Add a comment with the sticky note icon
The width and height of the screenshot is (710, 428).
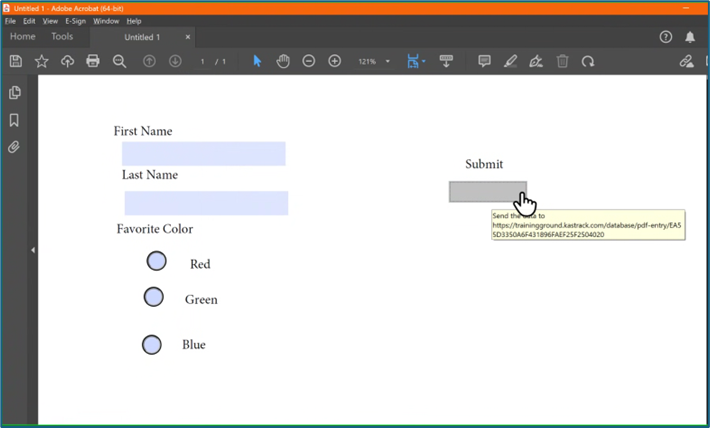484,61
